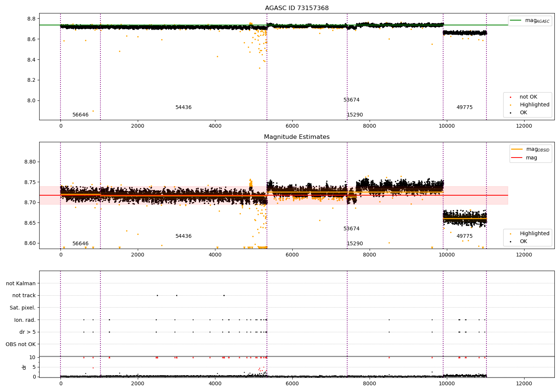
Task: Click OBSID label 15290 in Magnitude Estimates plot
Action: click(355, 244)
